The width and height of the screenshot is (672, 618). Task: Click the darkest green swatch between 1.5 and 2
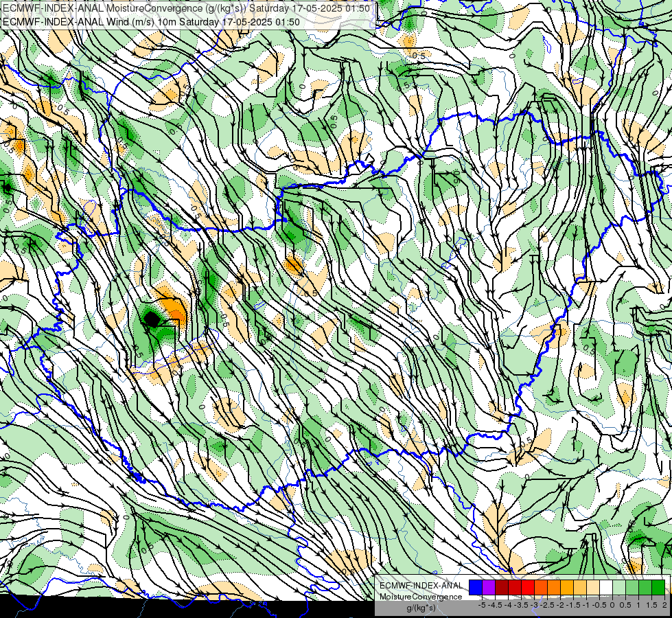tap(658, 587)
